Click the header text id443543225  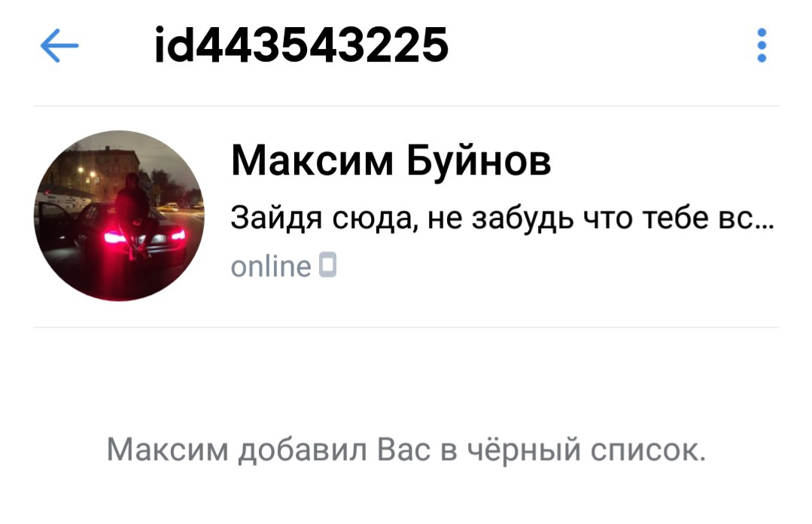tap(301, 46)
